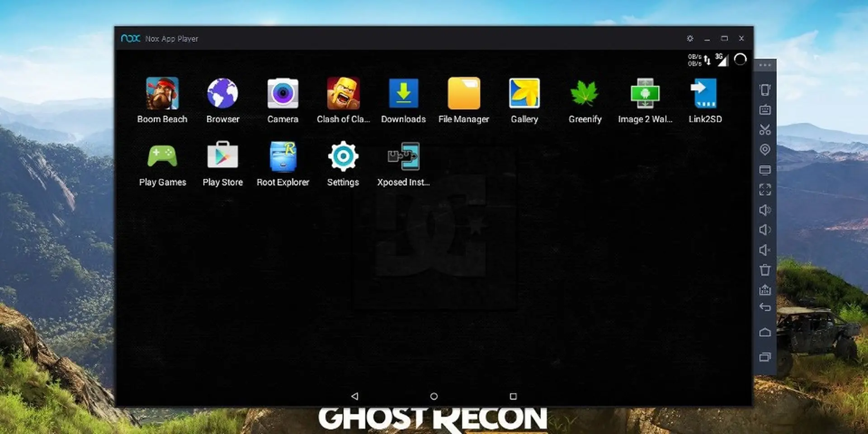The height and width of the screenshot is (434, 868).
Task: Mute the emulator sound
Action: (765, 250)
